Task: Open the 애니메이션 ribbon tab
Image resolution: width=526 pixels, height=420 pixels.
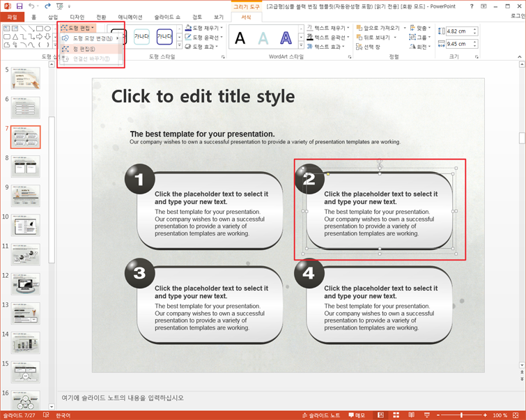Action: 130,17
